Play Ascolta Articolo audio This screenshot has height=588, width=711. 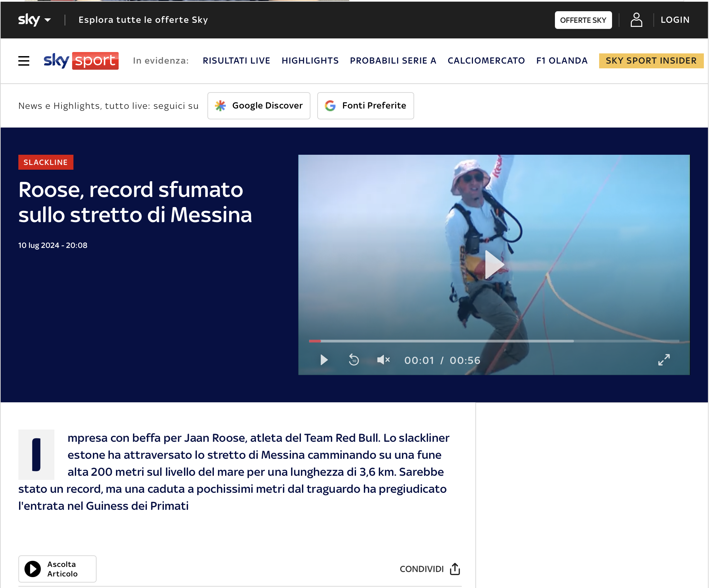click(57, 569)
